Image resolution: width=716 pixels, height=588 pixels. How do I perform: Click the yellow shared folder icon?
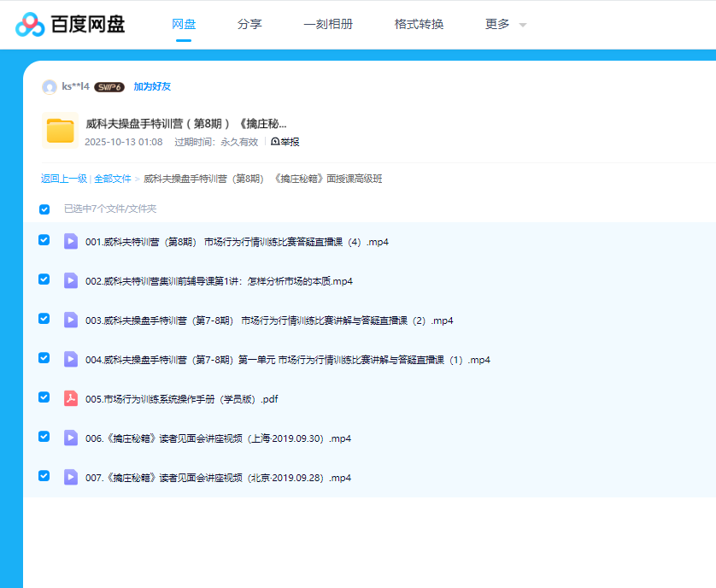[x=60, y=131]
